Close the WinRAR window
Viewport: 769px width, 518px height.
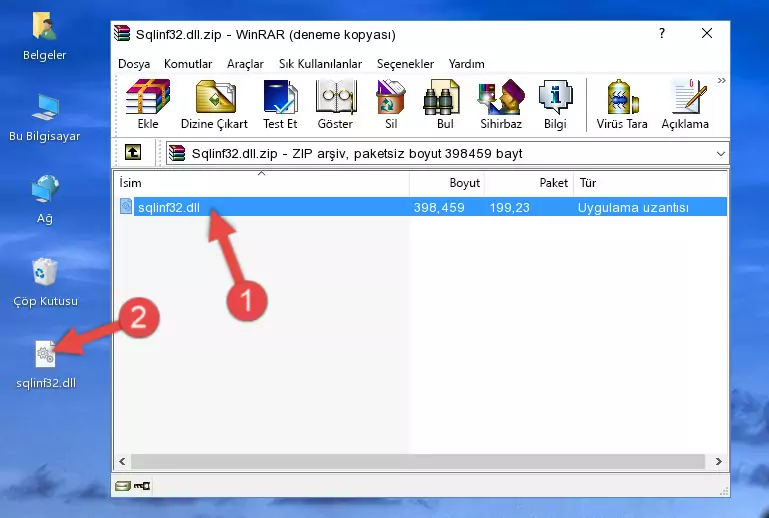click(707, 33)
